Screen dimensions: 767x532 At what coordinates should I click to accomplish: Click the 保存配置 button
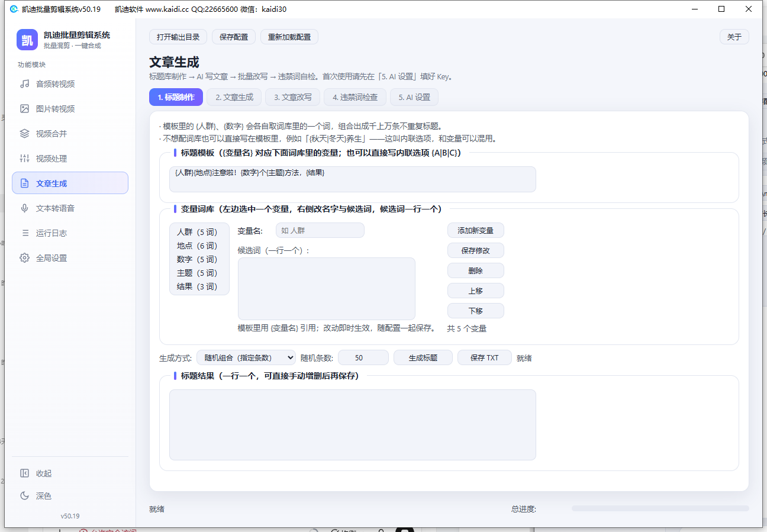tap(234, 37)
